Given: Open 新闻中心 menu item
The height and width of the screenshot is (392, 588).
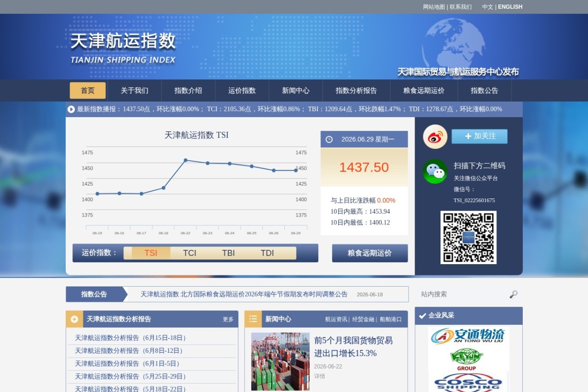Looking at the screenshot, I should point(296,91).
